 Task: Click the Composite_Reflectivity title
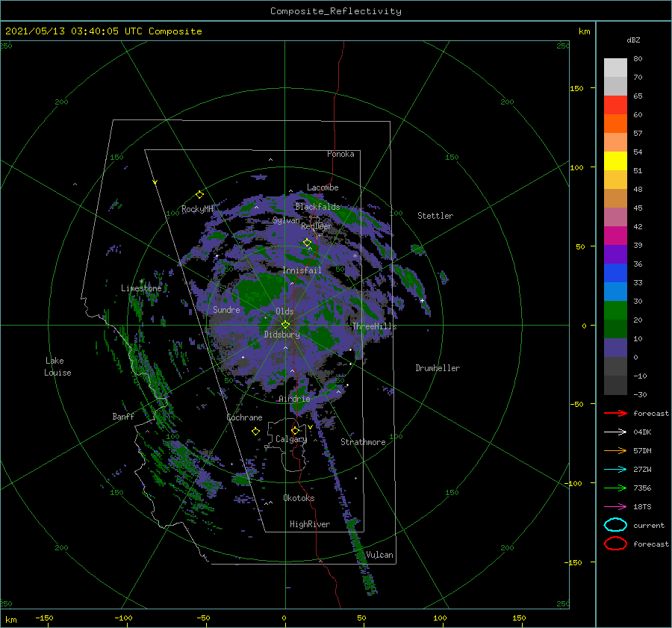coord(336,11)
